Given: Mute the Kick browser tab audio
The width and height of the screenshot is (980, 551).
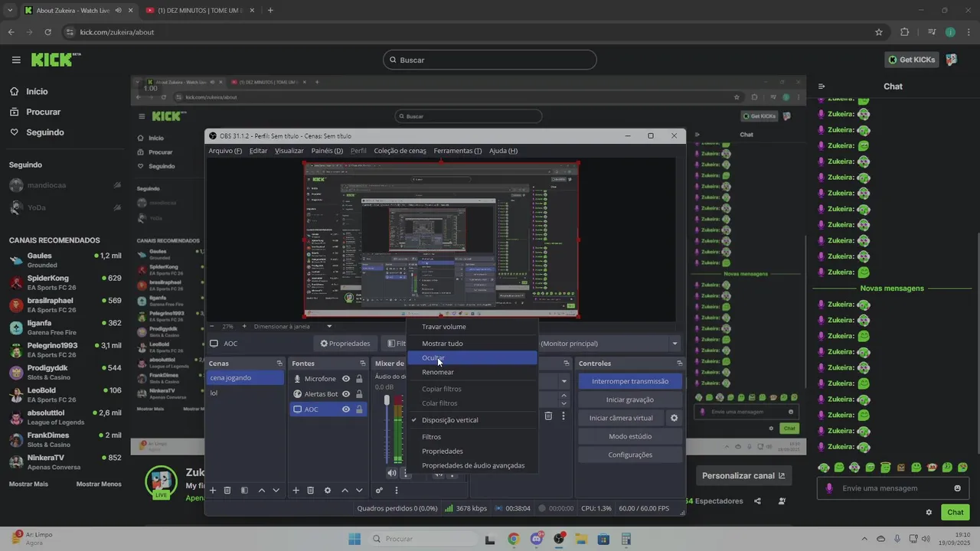Looking at the screenshot, I should pos(117,11).
